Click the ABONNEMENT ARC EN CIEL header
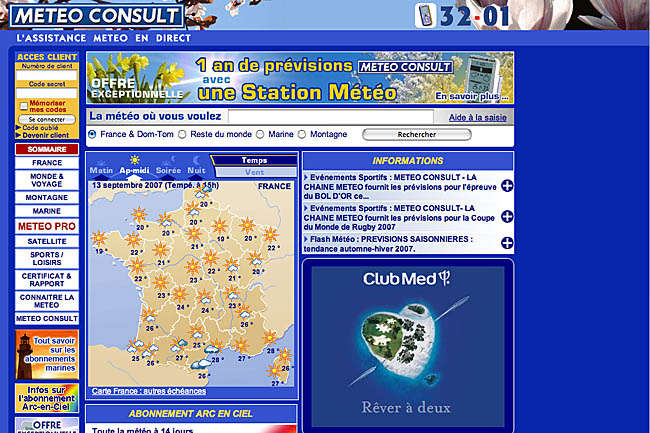The image size is (650, 433). 191,414
